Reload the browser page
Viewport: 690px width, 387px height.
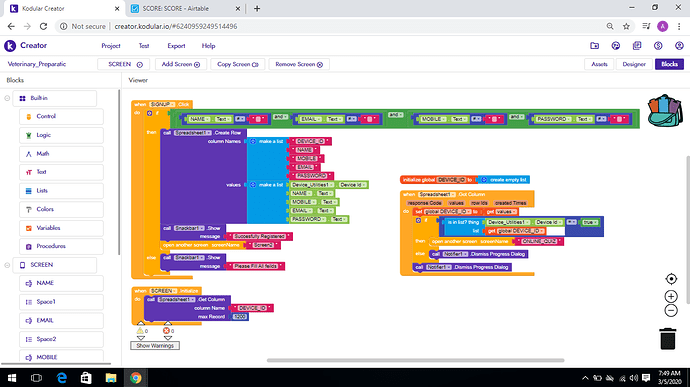click(43, 26)
